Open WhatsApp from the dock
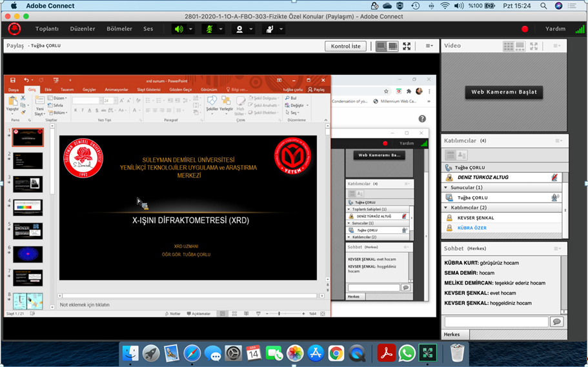Image resolution: width=588 pixels, height=367 pixels. tap(407, 353)
